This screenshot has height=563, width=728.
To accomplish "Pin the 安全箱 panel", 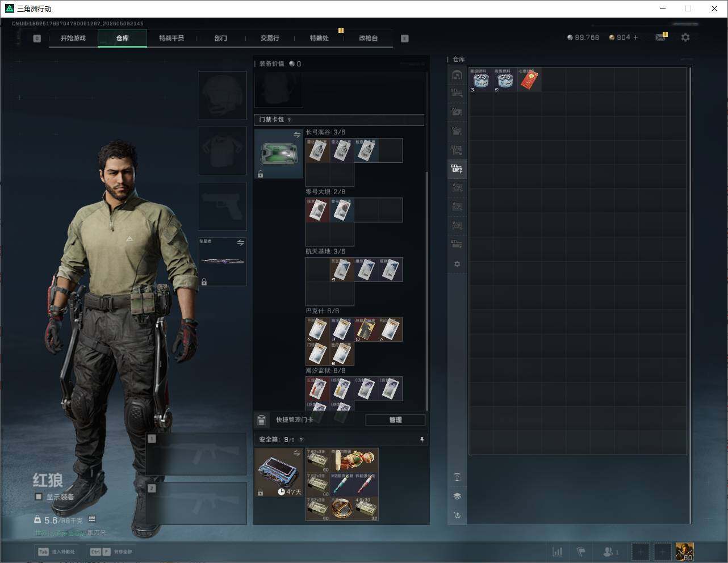I will 421,439.
